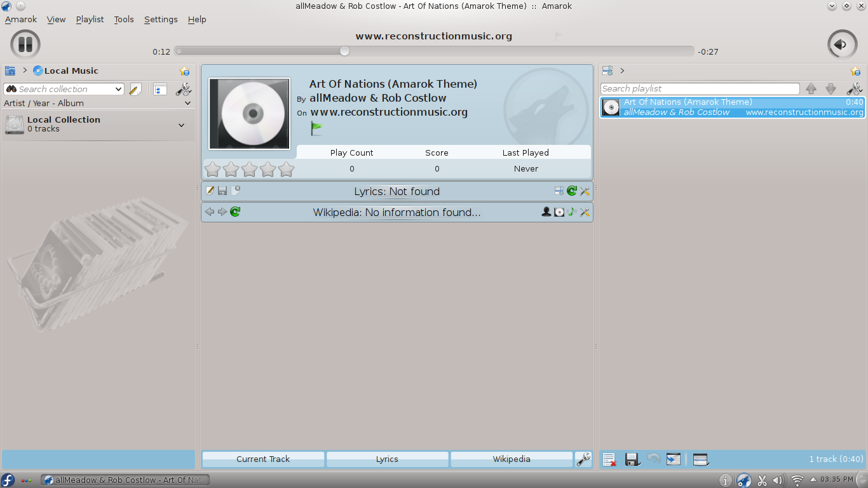Jump to the next playlist search result arrow
This screenshot has height=488, width=868.
pos(831,89)
